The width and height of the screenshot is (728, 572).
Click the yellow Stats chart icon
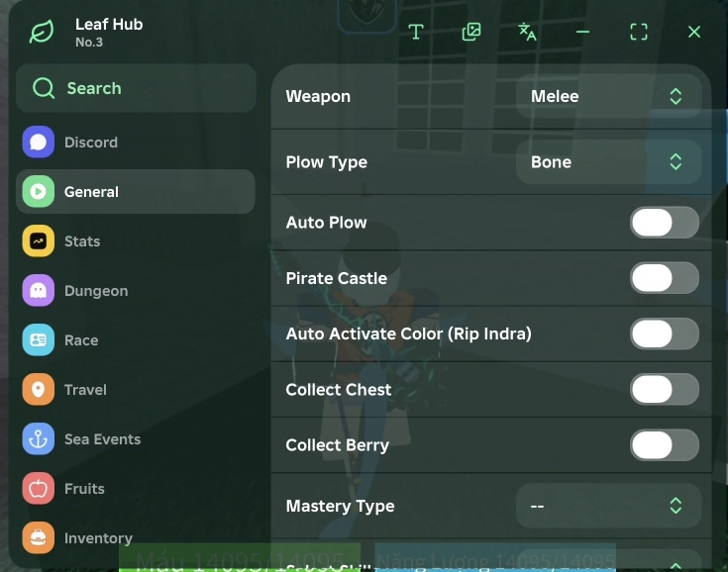(x=39, y=241)
